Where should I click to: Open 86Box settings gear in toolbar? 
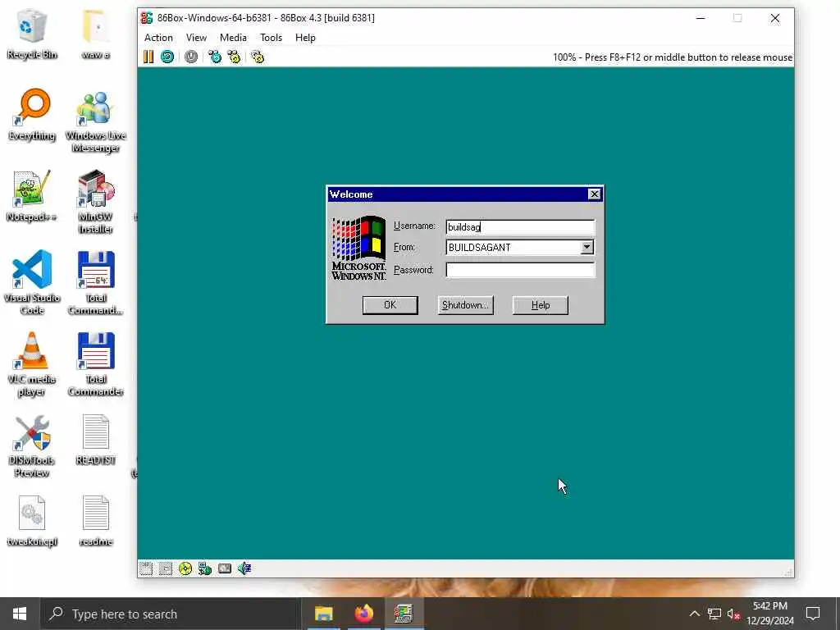point(258,57)
